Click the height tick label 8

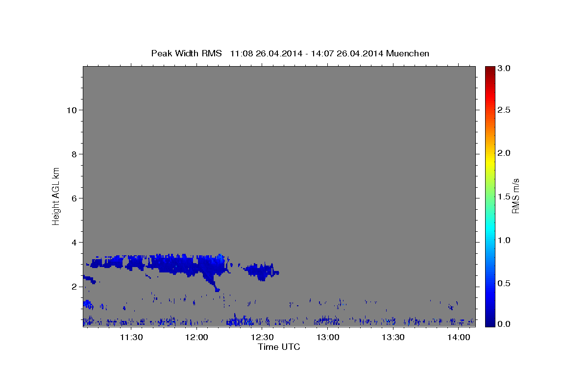pyautogui.click(x=73, y=154)
